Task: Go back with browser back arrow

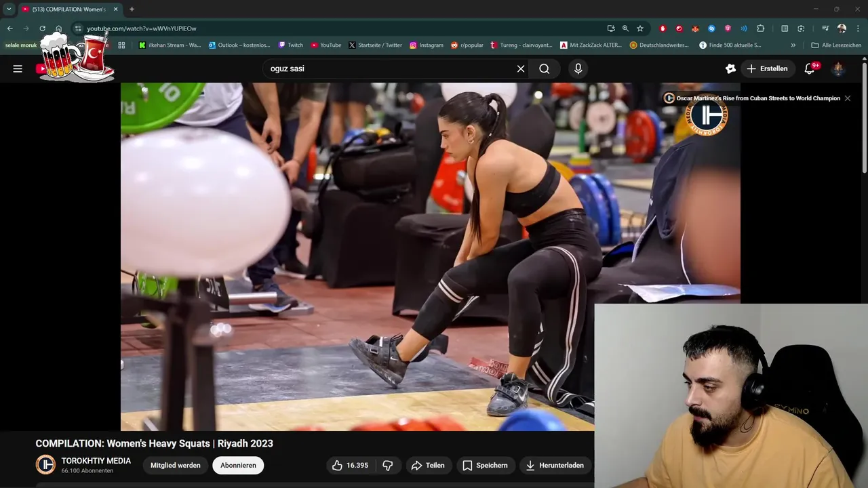Action: click(x=9, y=28)
